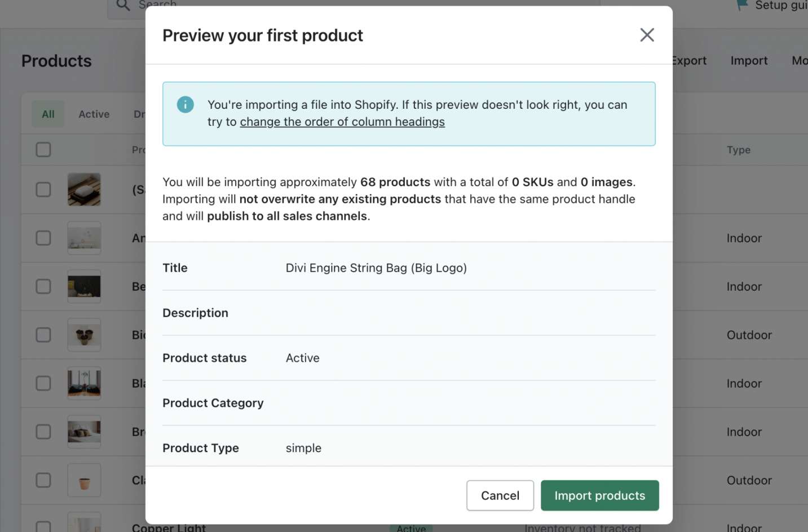Open the dark wall room product thumbnail
Viewport: 808px width, 532px height.
pos(84,286)
